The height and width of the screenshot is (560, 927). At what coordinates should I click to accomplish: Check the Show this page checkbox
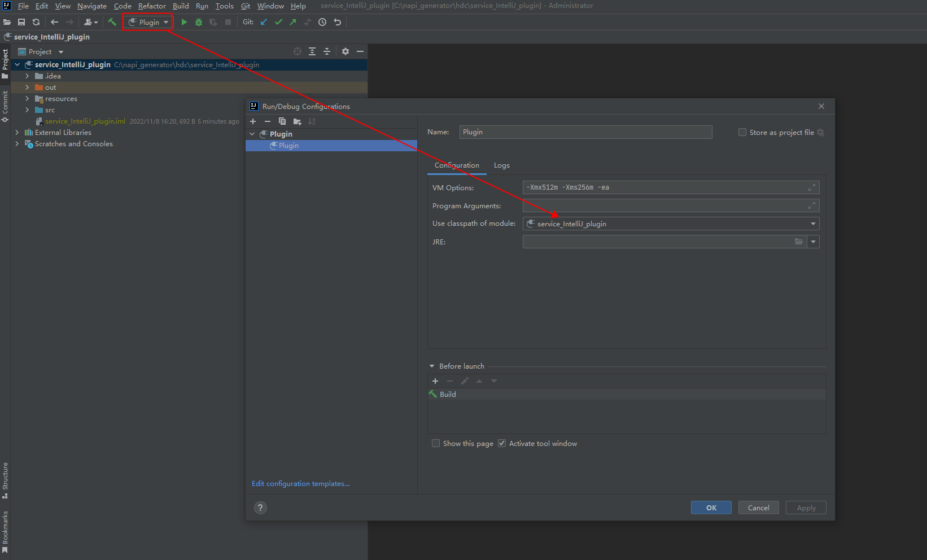(436, 443)
